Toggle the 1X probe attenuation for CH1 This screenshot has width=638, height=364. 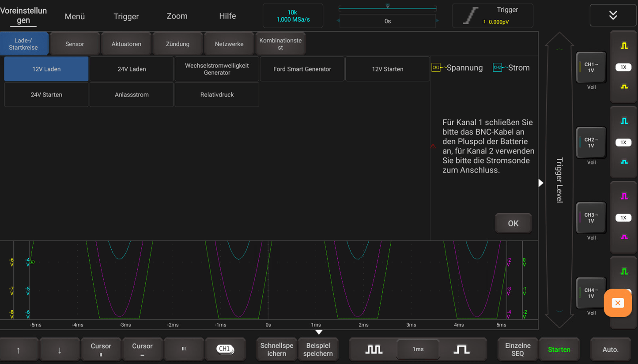tap(623, 67)
